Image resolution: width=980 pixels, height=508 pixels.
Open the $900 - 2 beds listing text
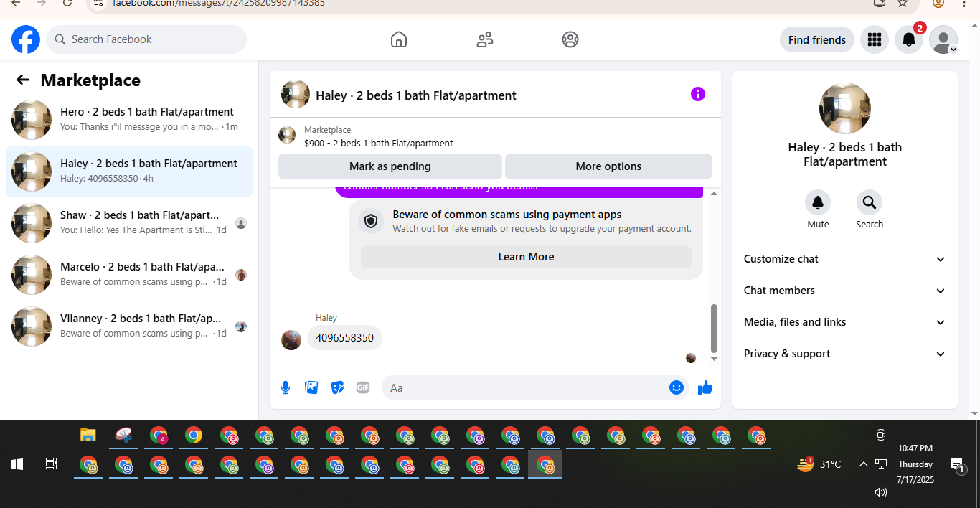(378, 143)
